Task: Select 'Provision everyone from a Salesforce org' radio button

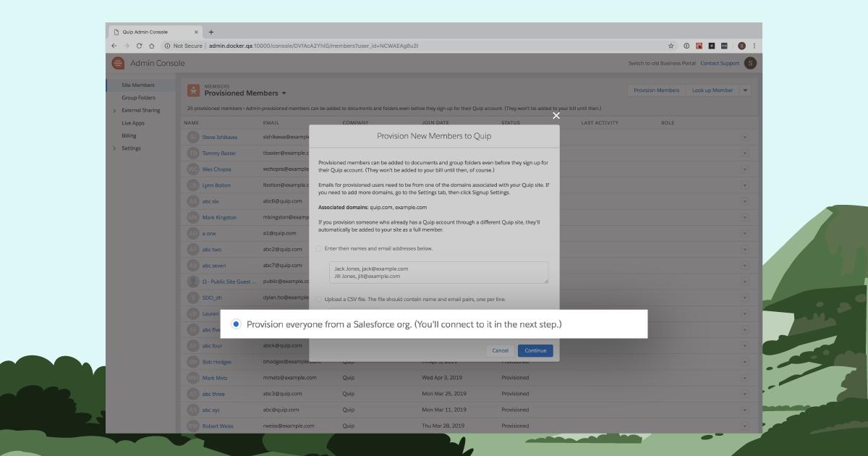Action: point(236,325)
